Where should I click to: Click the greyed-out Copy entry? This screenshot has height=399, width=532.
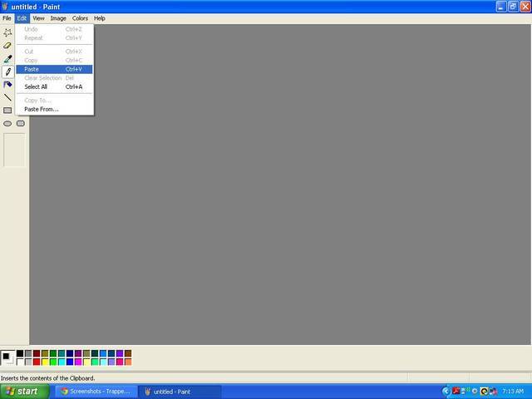pyautogui.click(x=54, y=61)
